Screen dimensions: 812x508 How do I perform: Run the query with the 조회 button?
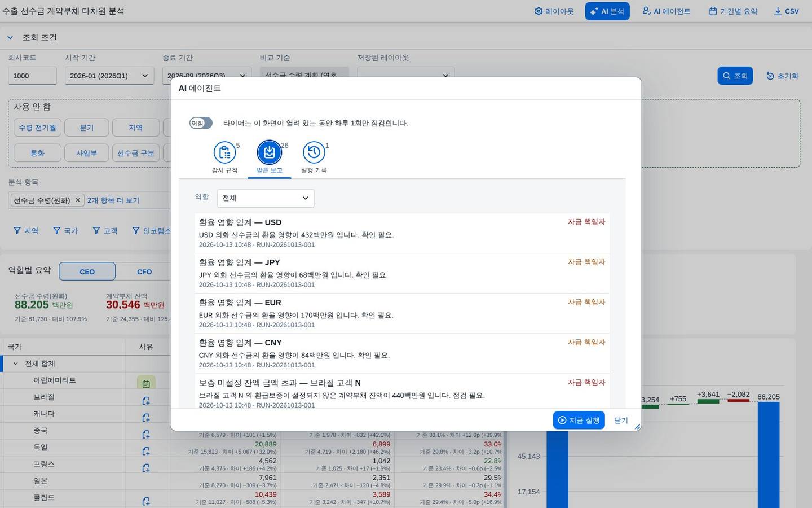click(x=735, y=76)
